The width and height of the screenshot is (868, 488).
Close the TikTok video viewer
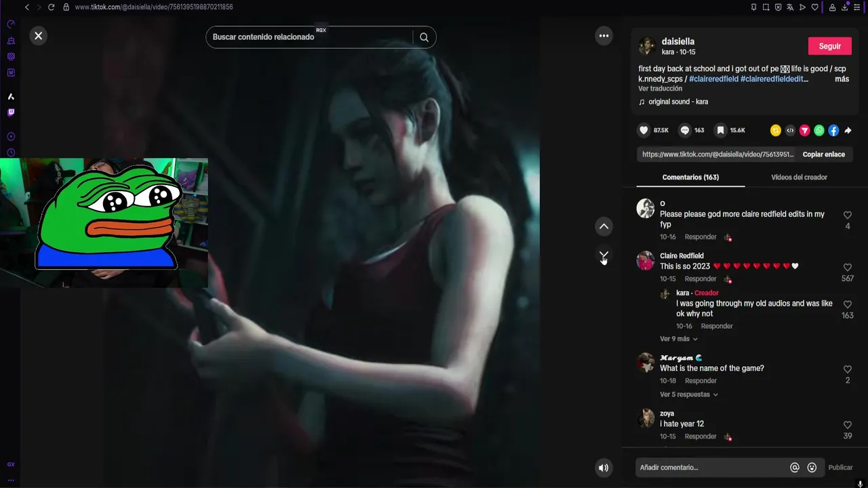point(39,36)
